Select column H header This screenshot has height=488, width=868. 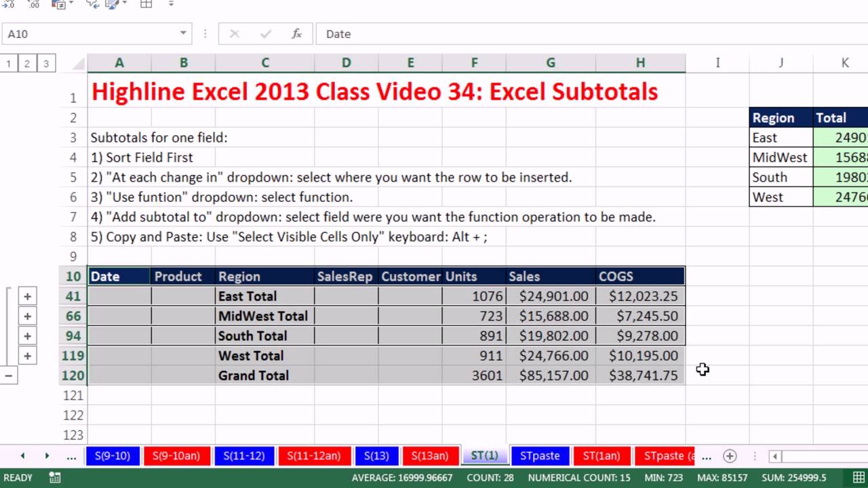640,63
